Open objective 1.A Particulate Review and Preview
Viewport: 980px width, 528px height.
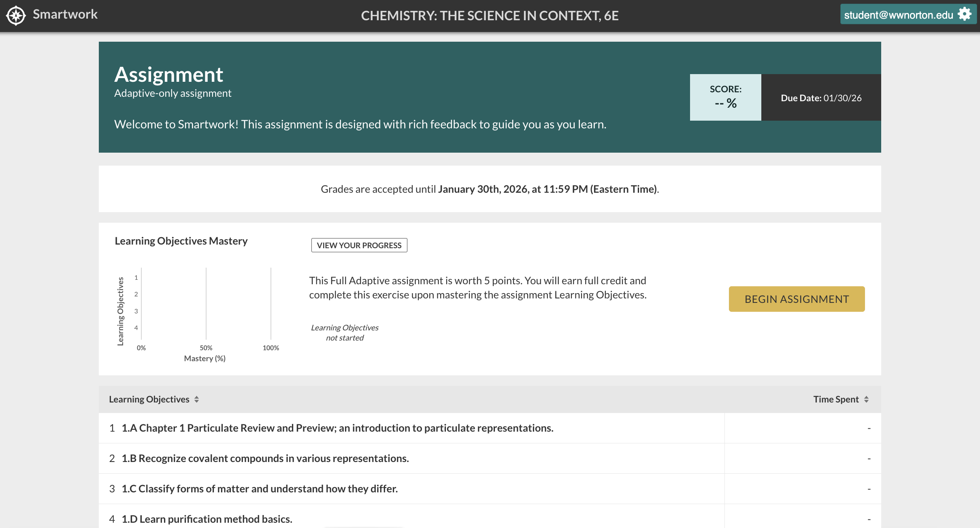pos(337,428)
